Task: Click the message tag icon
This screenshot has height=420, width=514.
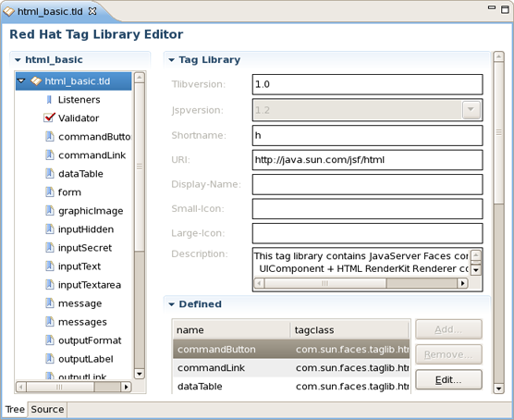Action: click(50, 303)
